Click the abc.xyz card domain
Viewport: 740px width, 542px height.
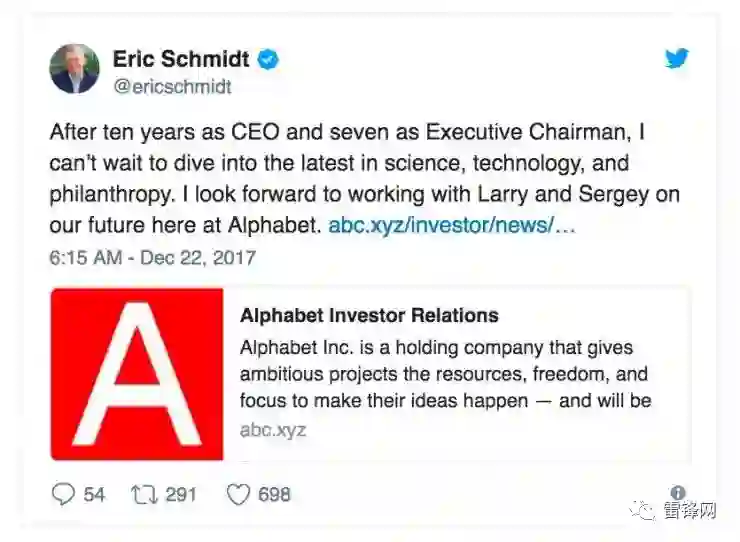[x=272, y=431]
